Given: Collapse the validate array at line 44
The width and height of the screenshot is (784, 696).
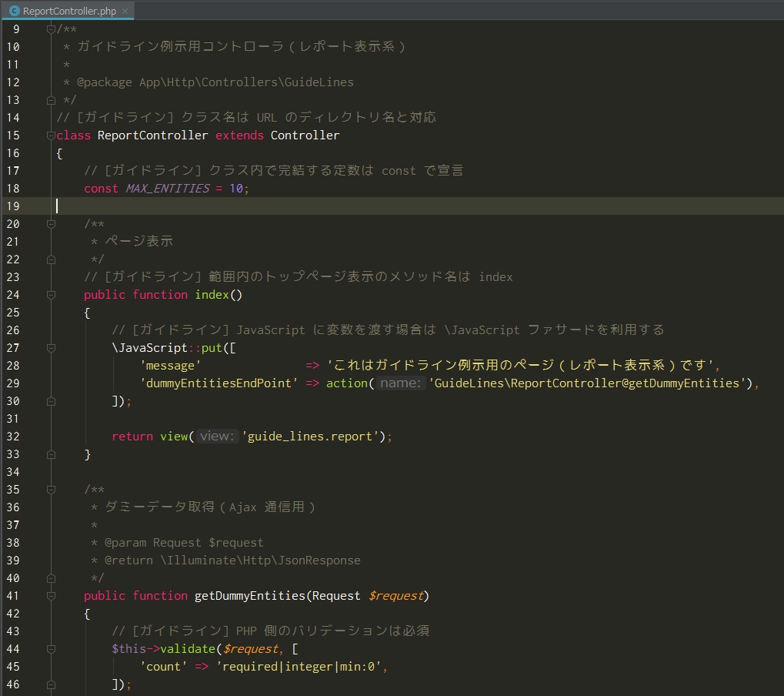Looking at the screenshot, I should 51,649.
